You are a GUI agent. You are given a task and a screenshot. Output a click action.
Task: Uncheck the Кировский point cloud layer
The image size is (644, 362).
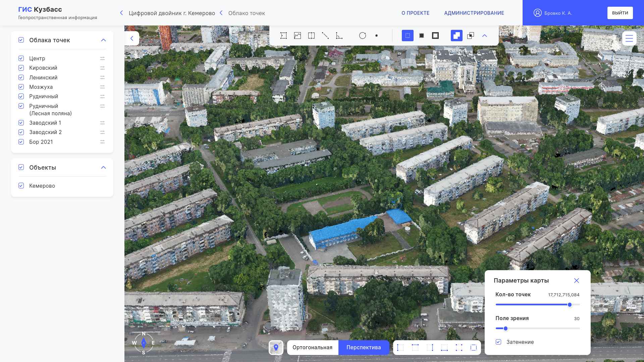[21, 68]
